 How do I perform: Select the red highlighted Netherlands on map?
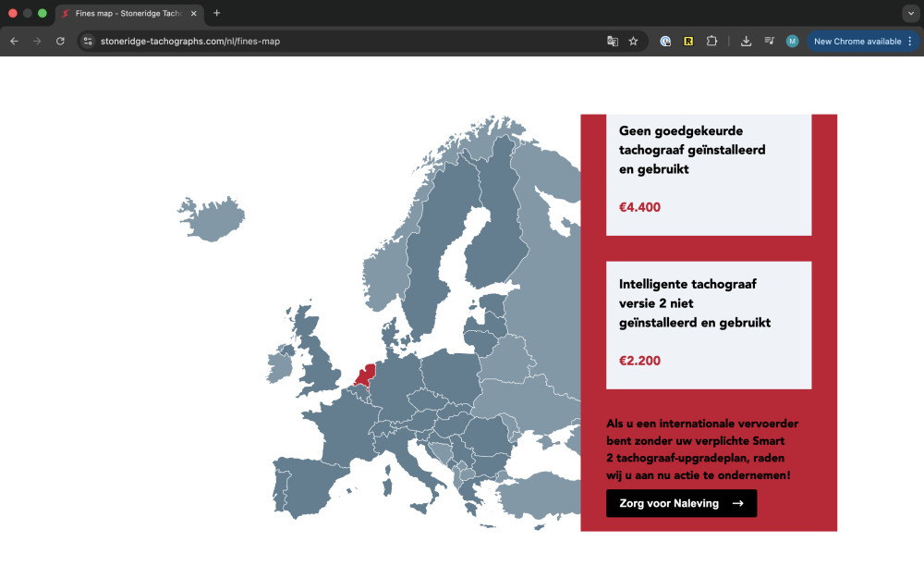[x=366, y=375]
